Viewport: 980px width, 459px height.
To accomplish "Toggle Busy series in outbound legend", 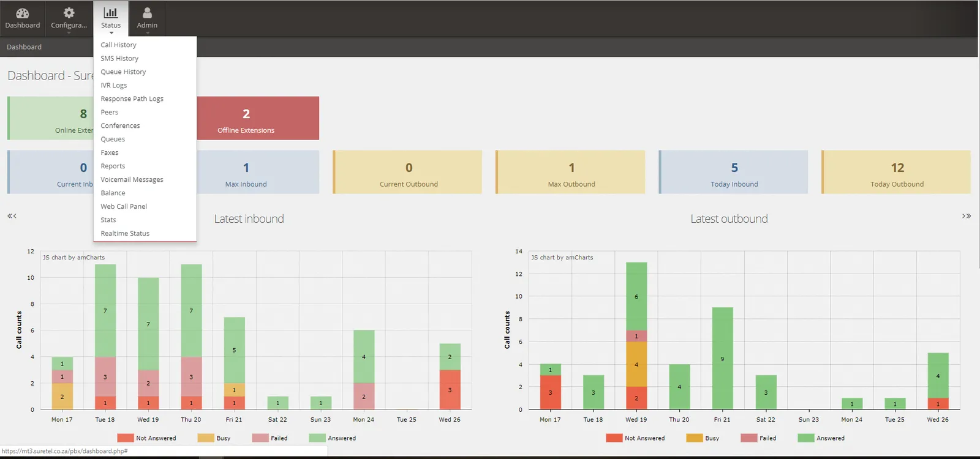I will [x=703, y=438].
